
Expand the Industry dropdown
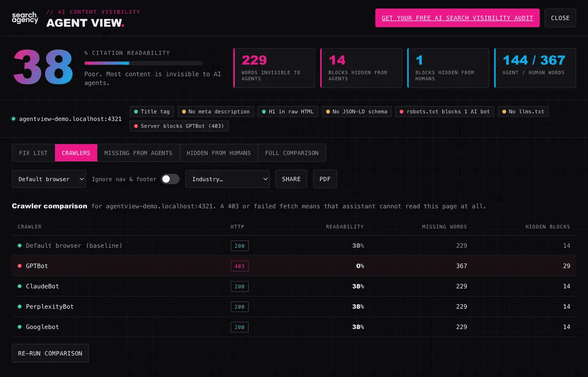point(227,179)
